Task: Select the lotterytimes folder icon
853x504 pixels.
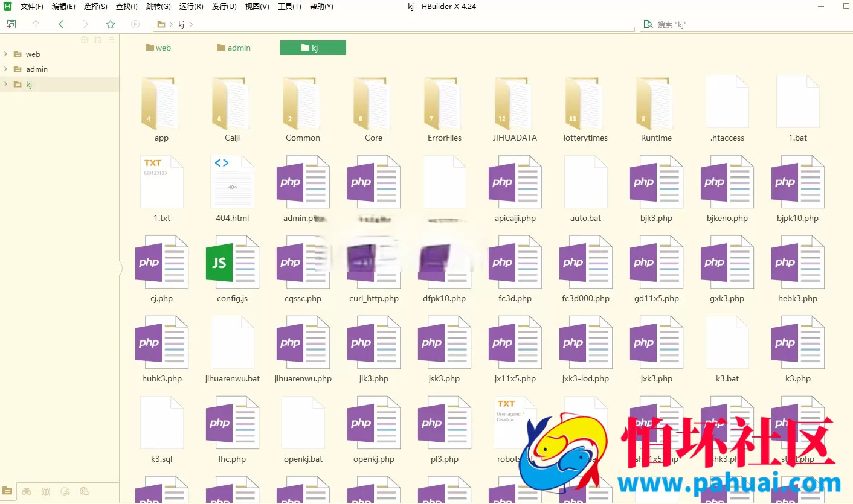Action: tap(585, 104)
